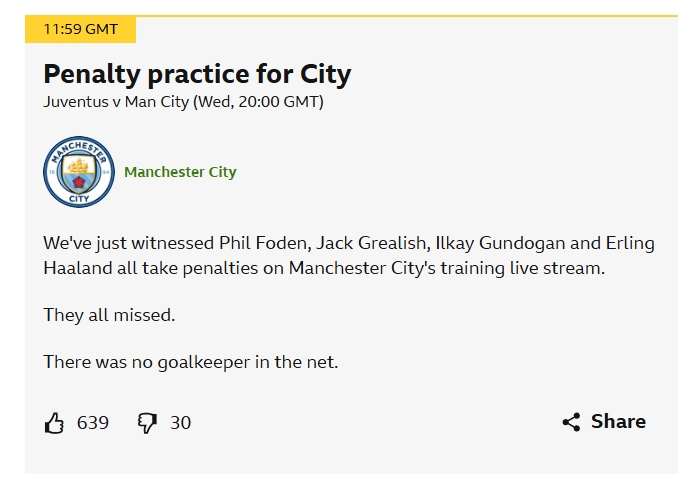This screenshot has width=698, height=483.
Task: Open the Manchester City club crest
Action: [79, 172]
